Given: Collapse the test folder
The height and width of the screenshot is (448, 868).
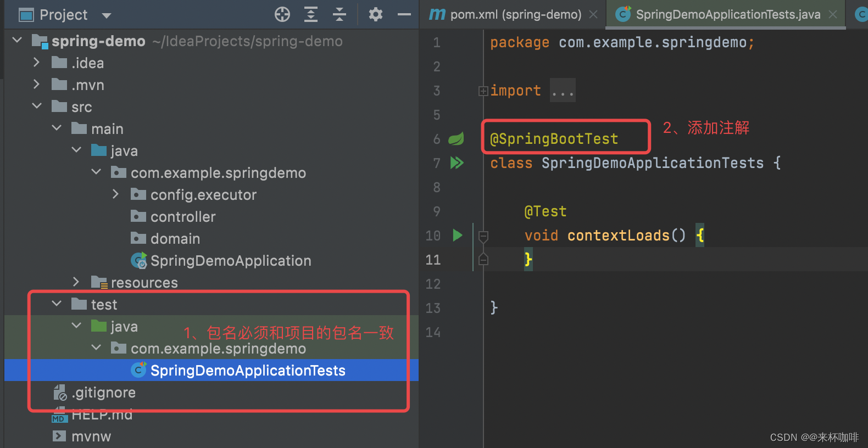Looking at the screenshot, I should (57, 303).
